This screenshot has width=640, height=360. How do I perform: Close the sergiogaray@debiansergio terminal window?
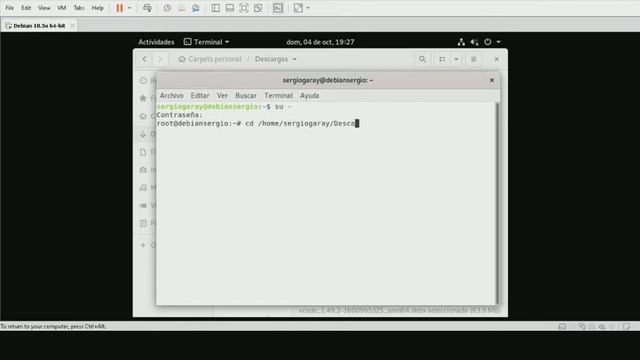point(492,80)
